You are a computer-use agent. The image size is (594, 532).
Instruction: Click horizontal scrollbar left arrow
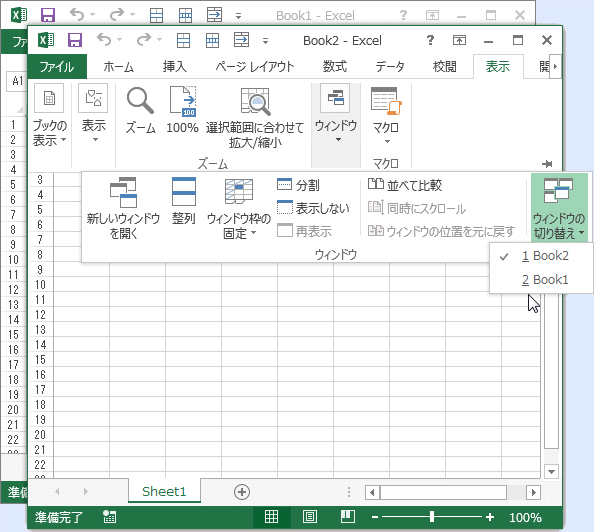372,492
